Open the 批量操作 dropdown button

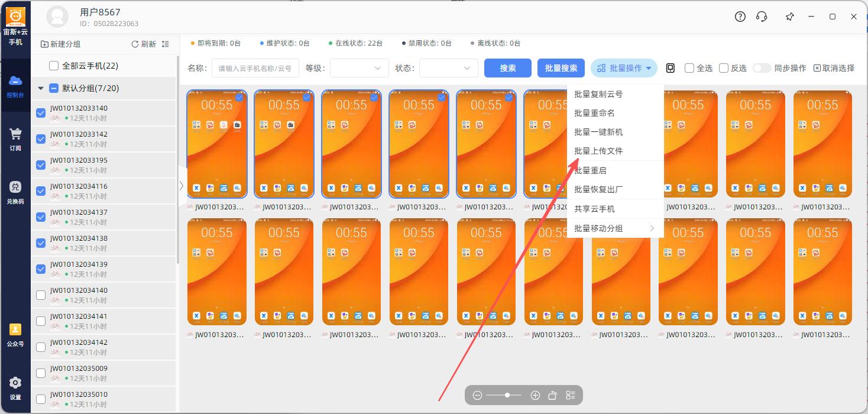(x=624, y=68)
